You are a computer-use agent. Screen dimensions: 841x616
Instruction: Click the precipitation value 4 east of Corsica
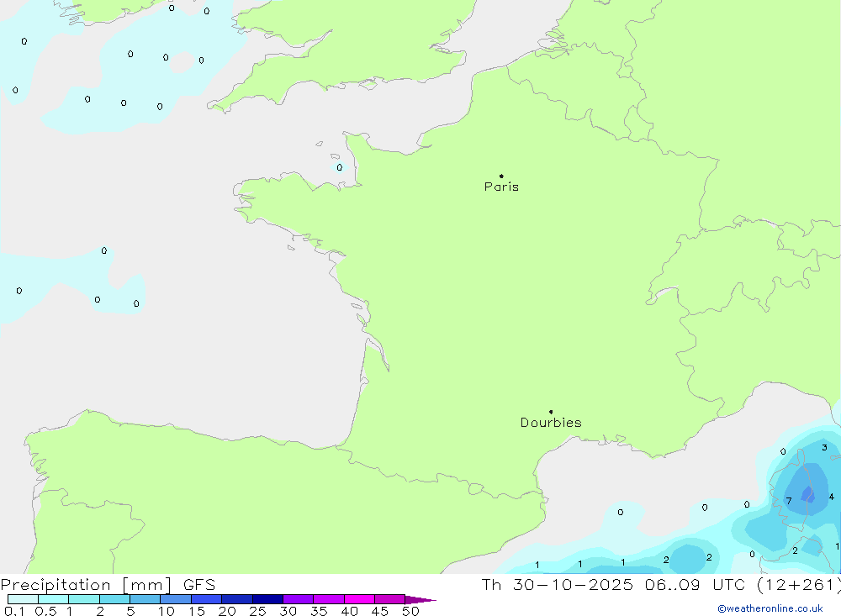pyautogui.click(x=832, y=497)
